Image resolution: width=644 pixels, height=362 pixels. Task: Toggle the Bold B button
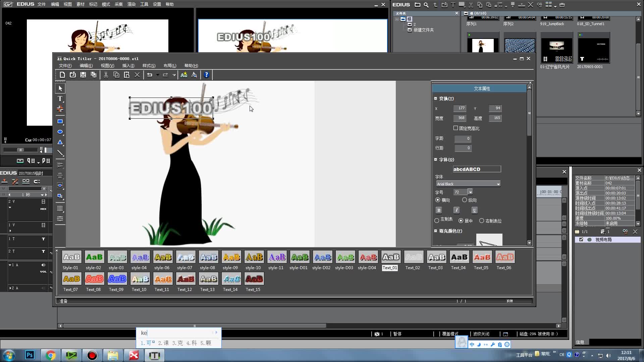coord(439,210)
